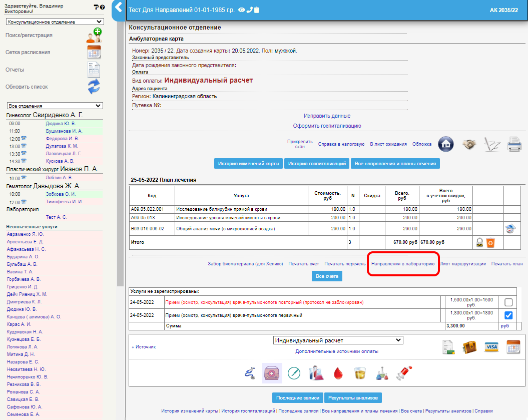Select the VISA card payment icon

pyautogui.click(x=491, y=347)
